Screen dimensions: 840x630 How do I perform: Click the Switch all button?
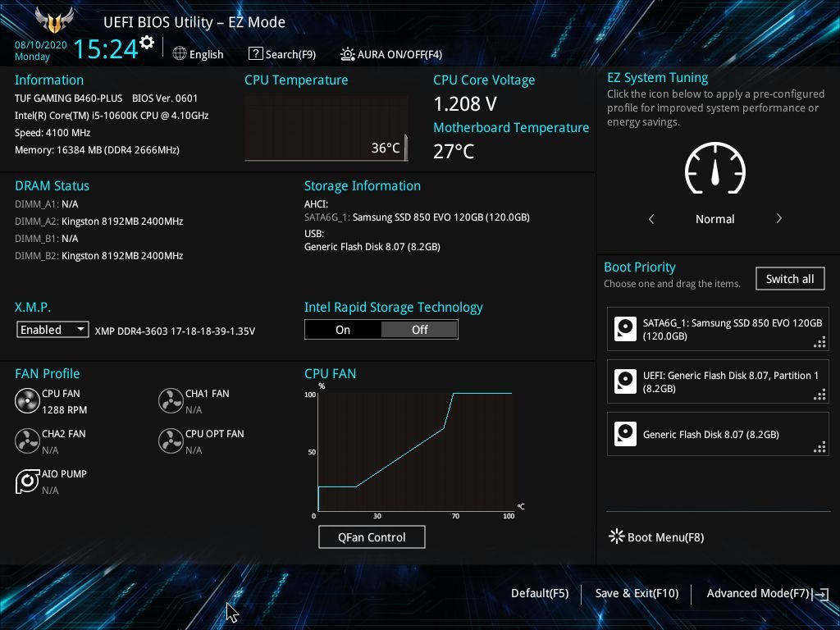[x=790, y=279]
